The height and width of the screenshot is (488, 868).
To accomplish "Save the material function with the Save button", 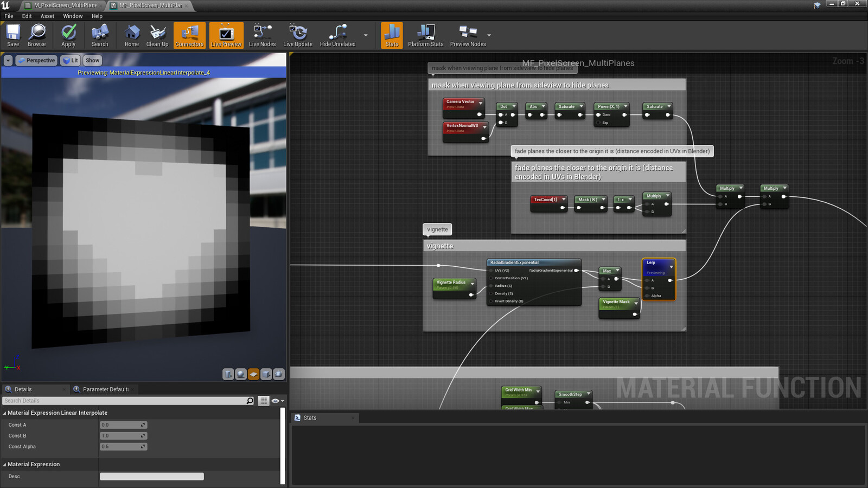I will click(x=13, y=35).
